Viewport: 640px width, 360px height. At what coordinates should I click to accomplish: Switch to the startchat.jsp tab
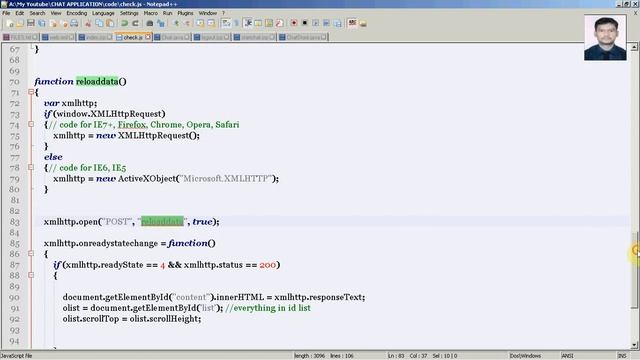pos(254,37)
